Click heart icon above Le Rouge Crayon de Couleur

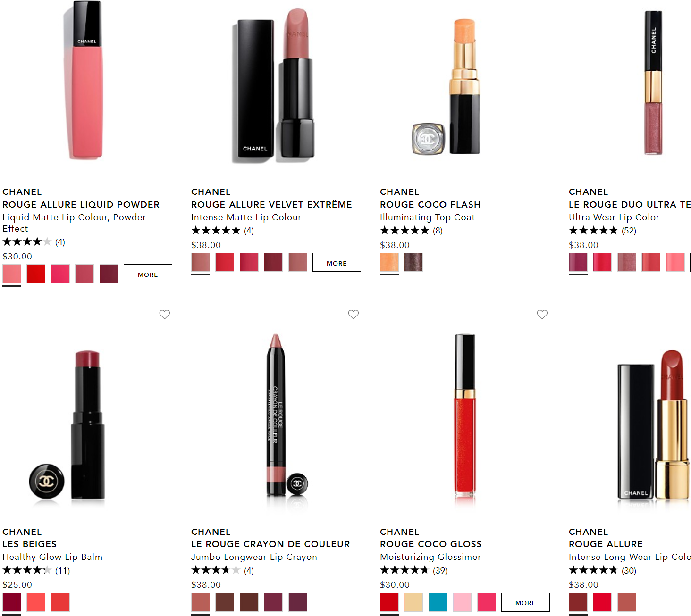click(353, 314)
